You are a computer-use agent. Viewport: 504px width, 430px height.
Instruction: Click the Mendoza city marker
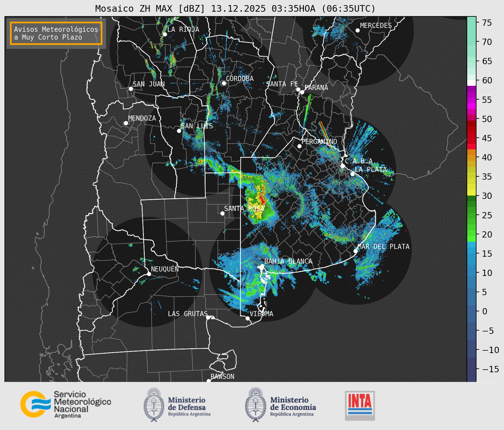coord(126,123)
